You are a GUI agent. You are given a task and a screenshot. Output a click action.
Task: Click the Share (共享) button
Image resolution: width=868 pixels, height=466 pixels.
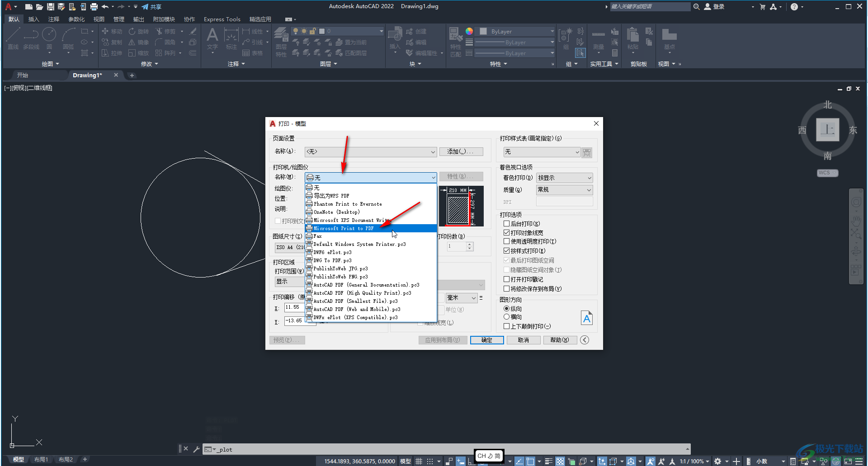tap(151, 7)
